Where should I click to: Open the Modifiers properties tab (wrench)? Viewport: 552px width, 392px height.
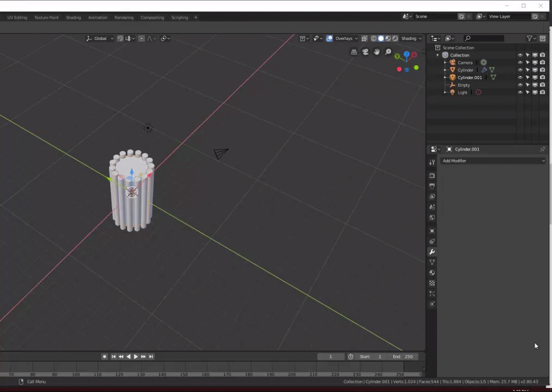pos(432,252)
